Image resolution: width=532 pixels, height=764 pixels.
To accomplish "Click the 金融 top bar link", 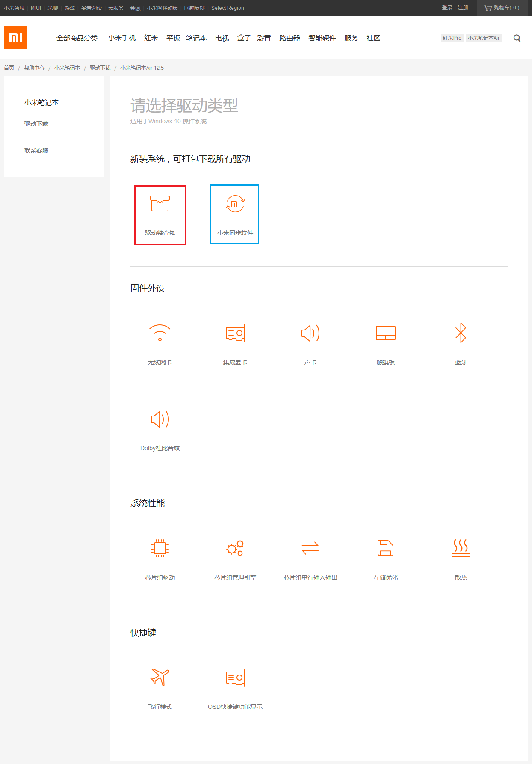I will pyautogui.click(x=135, y=8).
